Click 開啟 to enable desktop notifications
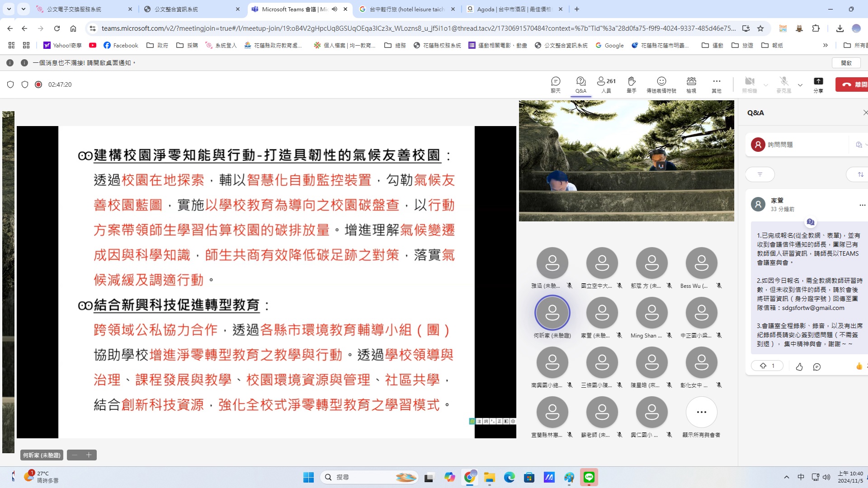 [x=846, y=63]
